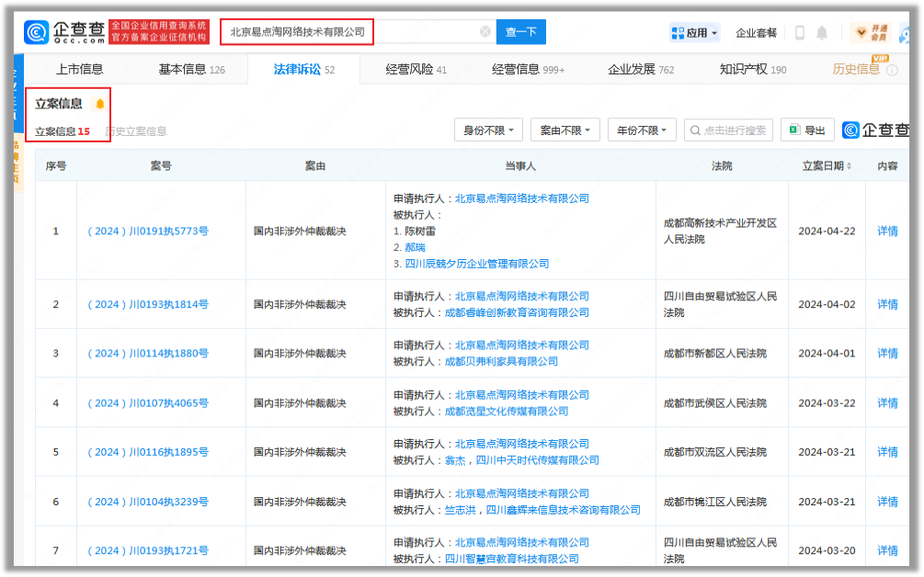The width and height of the screenshot is (924, 577).
Task: Click the 成都市锦江区人民法院 court cell
Action: click(x=714, y=502)
